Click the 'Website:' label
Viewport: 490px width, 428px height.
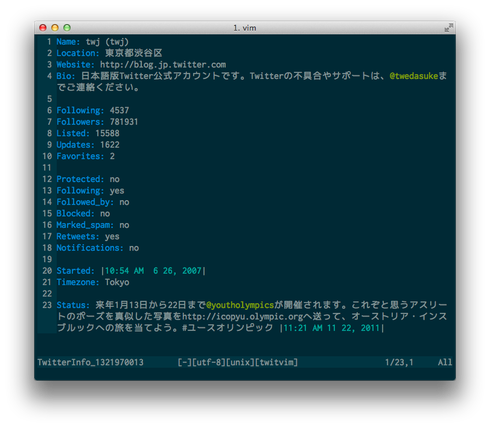click(76, 65)
